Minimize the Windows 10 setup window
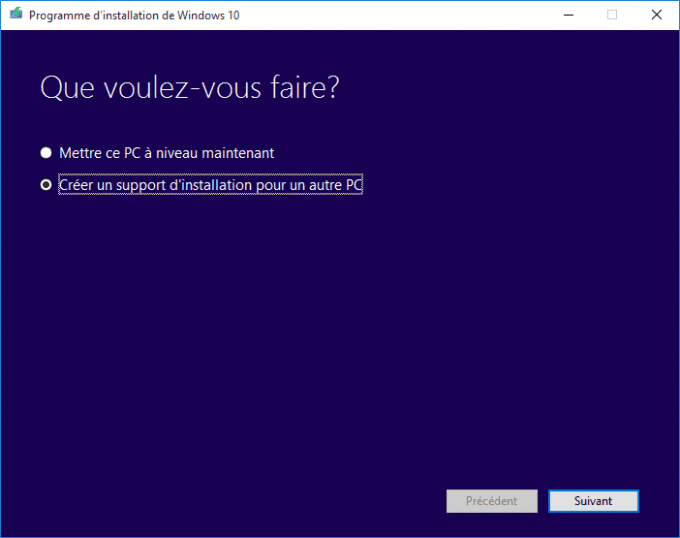 (569, 15)
